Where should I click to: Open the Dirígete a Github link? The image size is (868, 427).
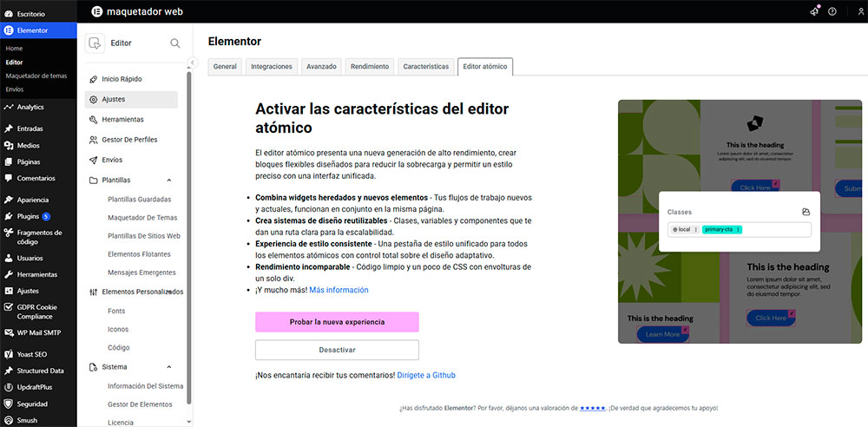tap(426, 375)
